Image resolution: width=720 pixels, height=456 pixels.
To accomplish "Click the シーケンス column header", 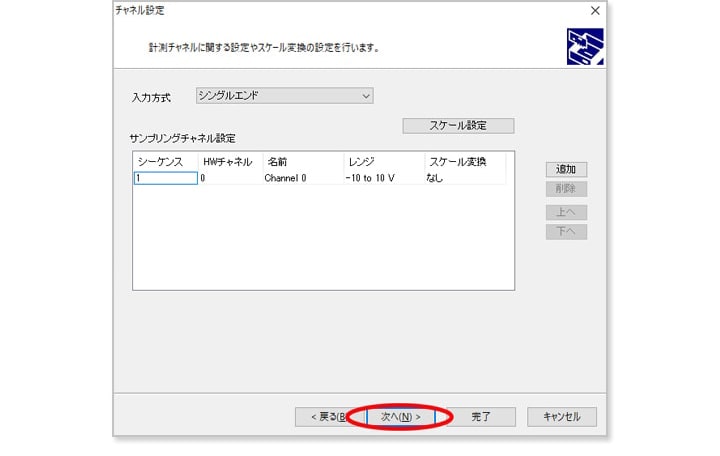I will pyautogui.click(x=165, y=161).
